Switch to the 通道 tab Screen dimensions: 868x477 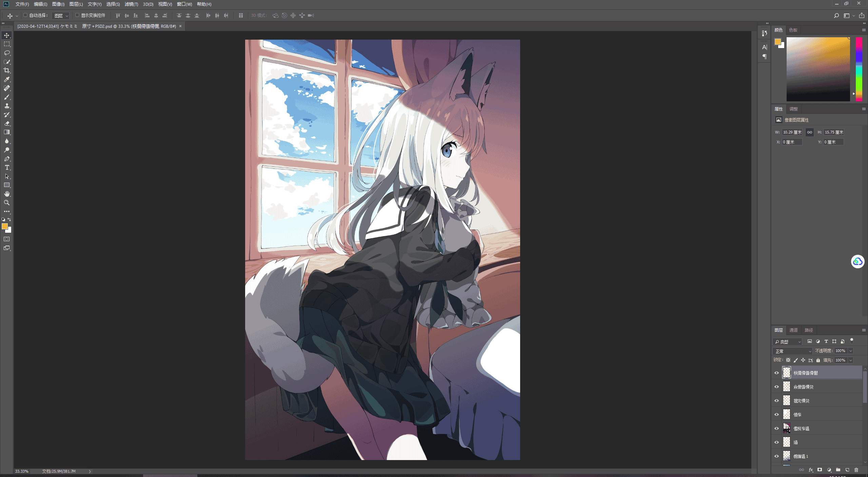(x=793, y=330)
